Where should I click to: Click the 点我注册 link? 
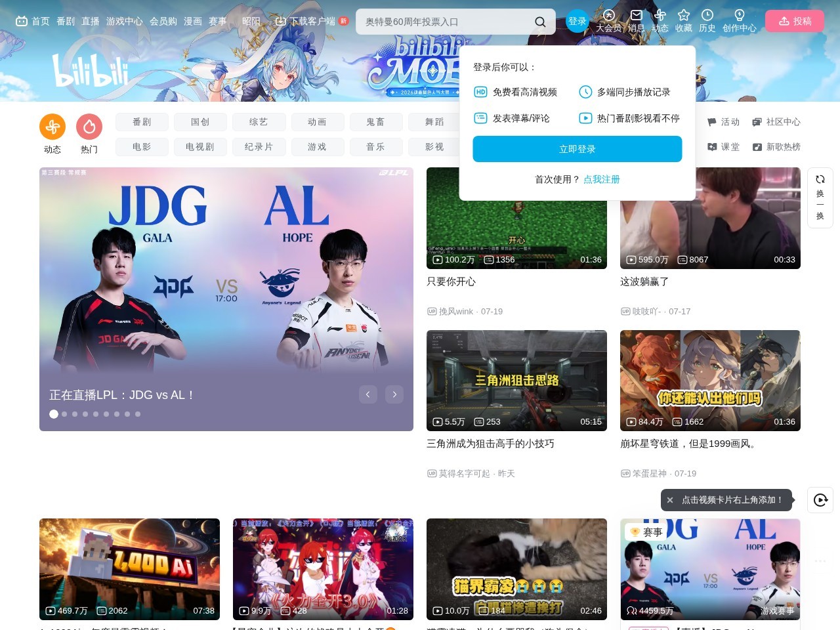click(x=602, y=179)
